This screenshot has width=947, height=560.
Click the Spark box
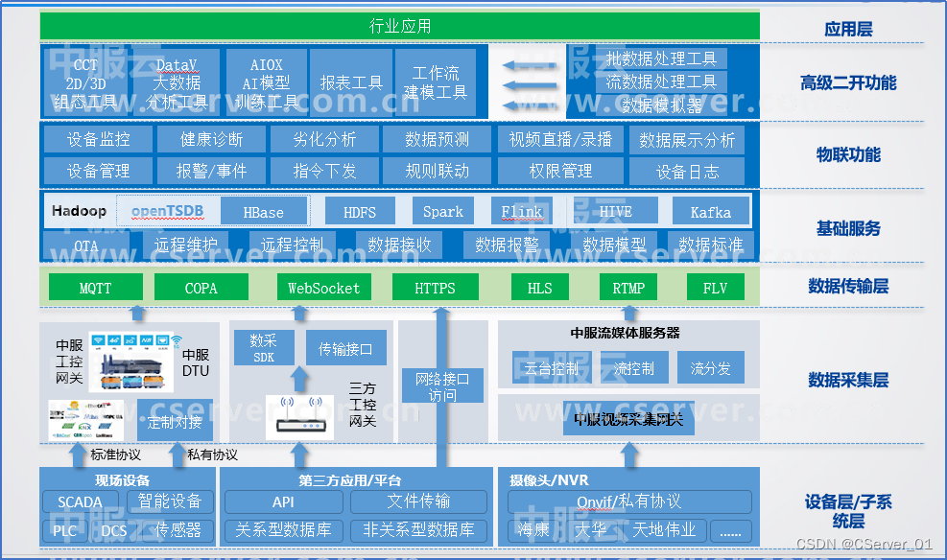tap(442, 211)
